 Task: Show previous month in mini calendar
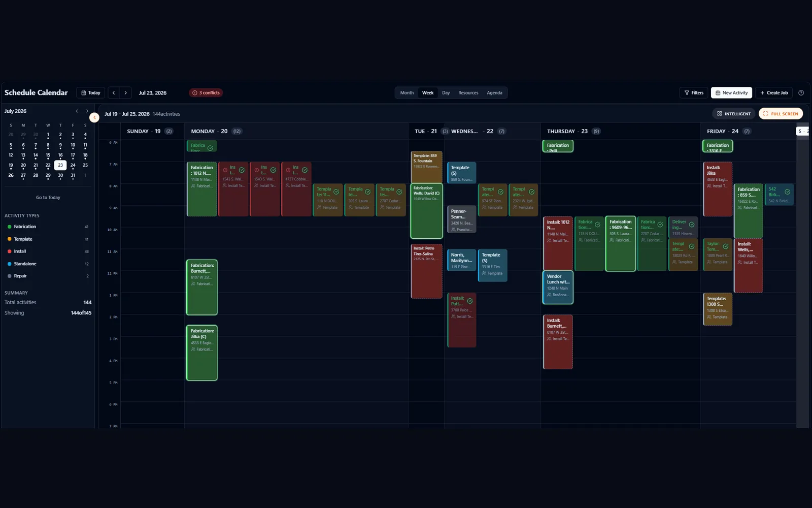click(77, 111)
